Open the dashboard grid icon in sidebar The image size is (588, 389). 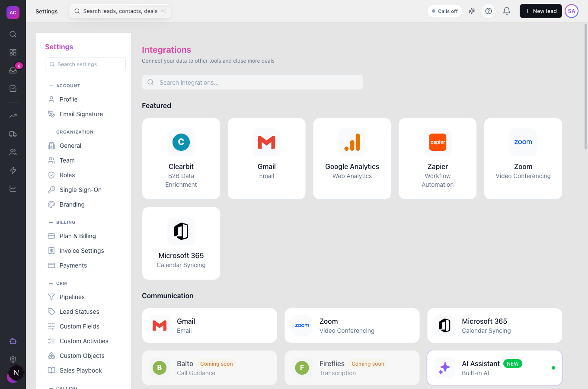coord(13,52)
